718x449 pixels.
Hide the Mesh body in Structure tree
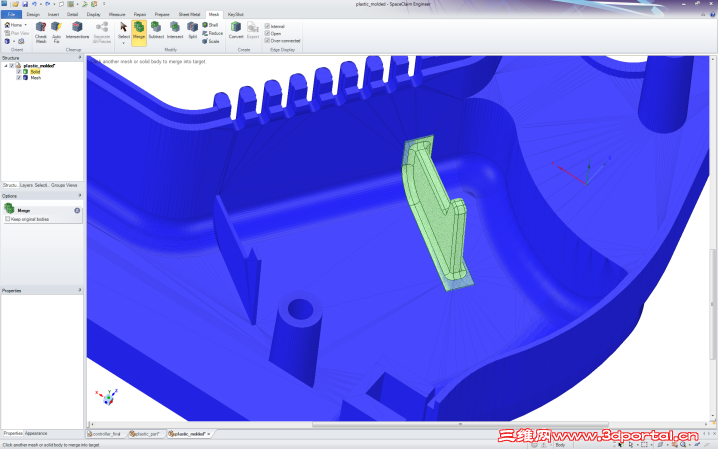[x=19, y=78]
